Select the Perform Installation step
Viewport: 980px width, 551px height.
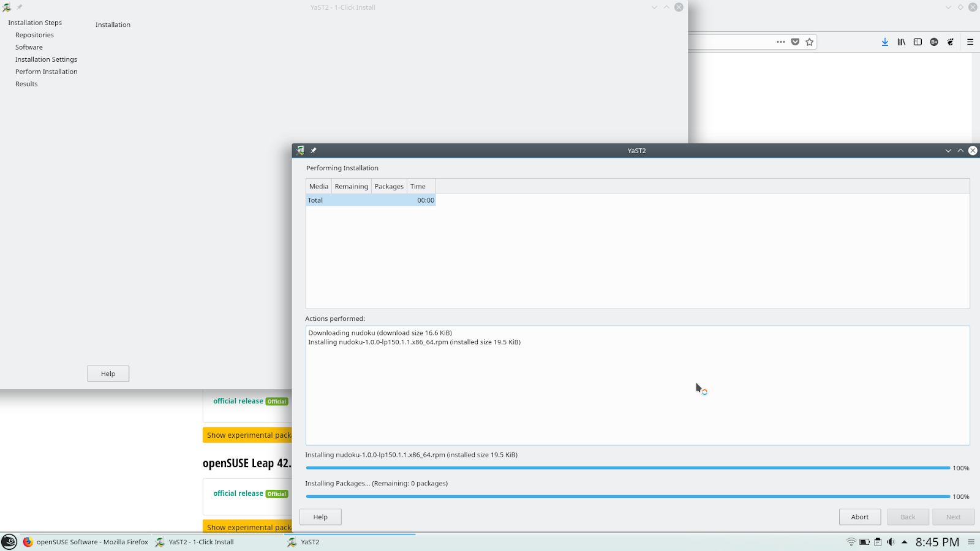click(x=47, y=72)
